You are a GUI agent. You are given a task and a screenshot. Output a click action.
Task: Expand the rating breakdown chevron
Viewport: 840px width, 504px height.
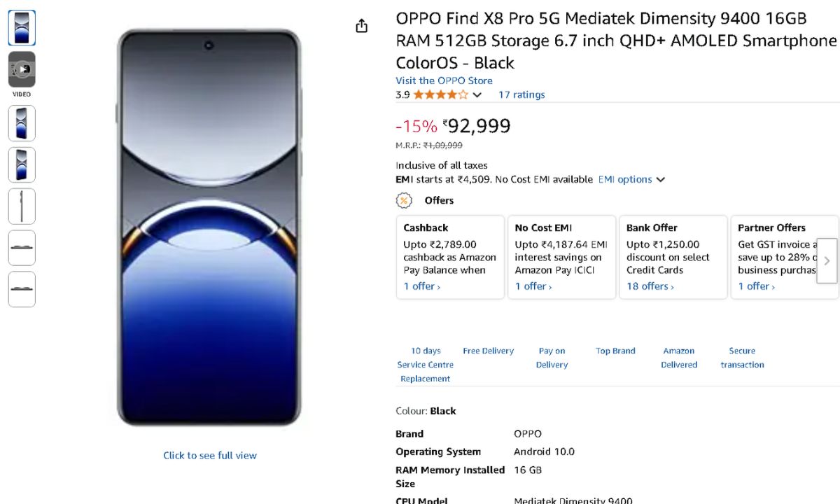coord(477,94)
